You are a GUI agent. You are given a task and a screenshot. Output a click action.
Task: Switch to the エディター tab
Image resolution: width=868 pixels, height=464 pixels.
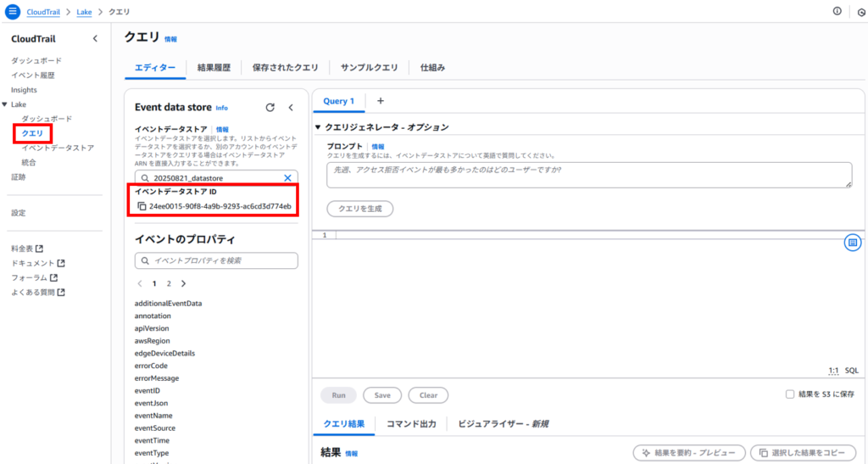click(x=155, y=68)
